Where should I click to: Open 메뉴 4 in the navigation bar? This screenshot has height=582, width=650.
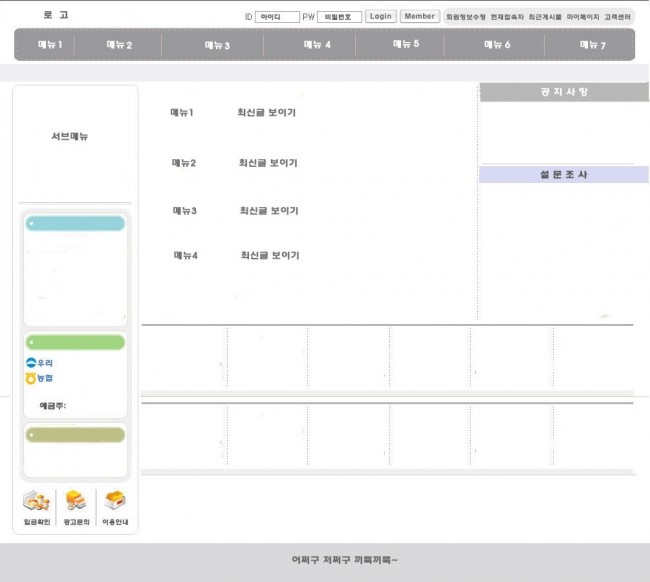pyautogui.click(x=316, y=45)
